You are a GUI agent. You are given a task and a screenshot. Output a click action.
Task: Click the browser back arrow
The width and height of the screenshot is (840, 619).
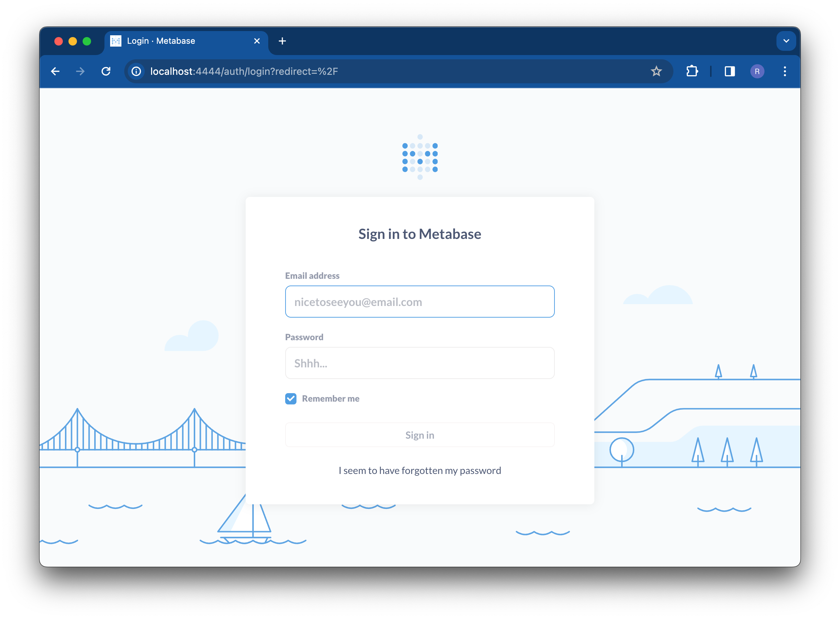coord(55,71)
